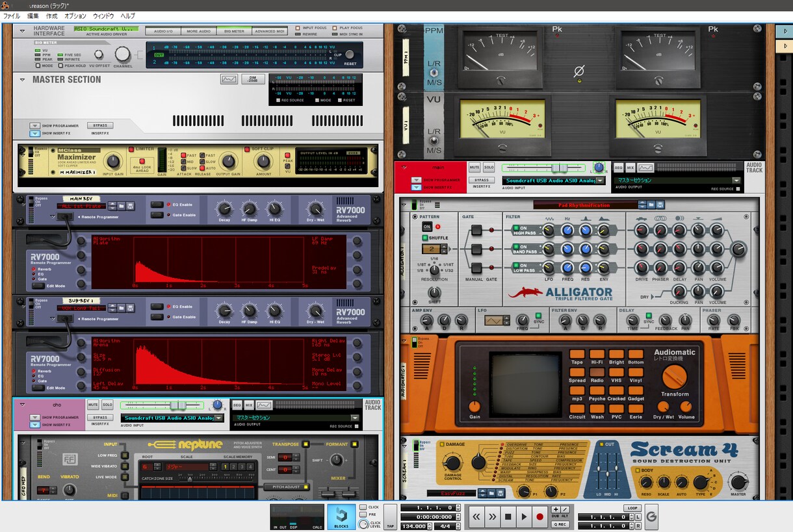Enable Blocks mode in the transport
The height and width of the screenshot is (532, 793).
pos(341,517)
